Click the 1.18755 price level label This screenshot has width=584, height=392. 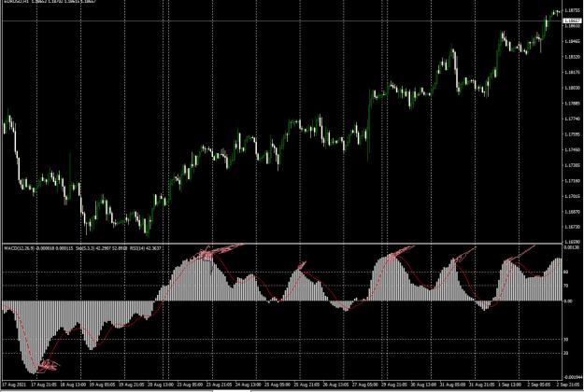pyautogui.click(x=573, y=10)
